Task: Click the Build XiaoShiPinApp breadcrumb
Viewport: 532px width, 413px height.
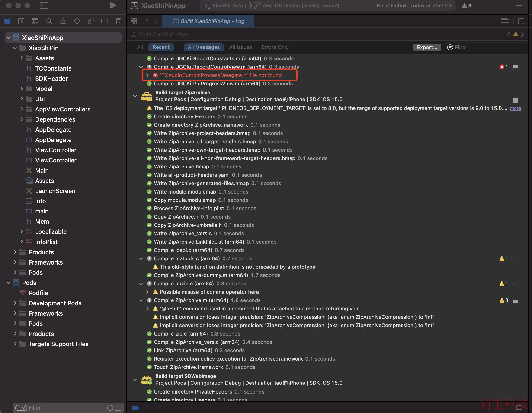Action: coord(163,34)
